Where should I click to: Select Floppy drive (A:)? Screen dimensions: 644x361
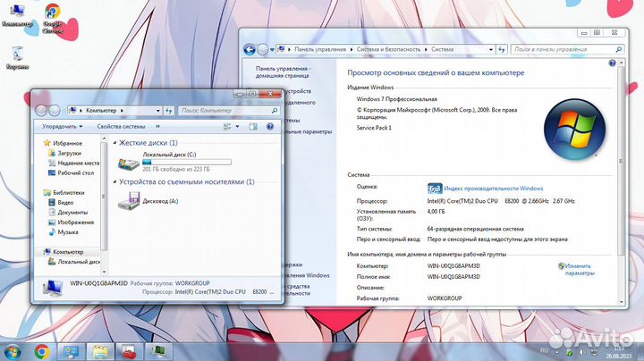click(x=148, y=201)
